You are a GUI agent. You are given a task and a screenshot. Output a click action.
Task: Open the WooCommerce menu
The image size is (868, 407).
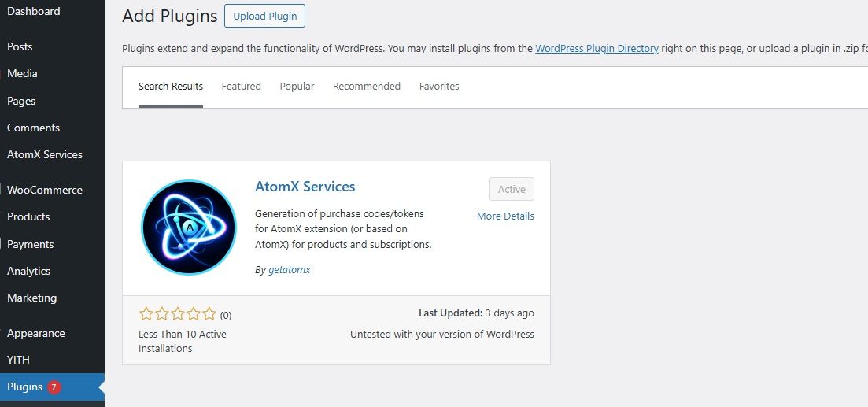(45, 190)
